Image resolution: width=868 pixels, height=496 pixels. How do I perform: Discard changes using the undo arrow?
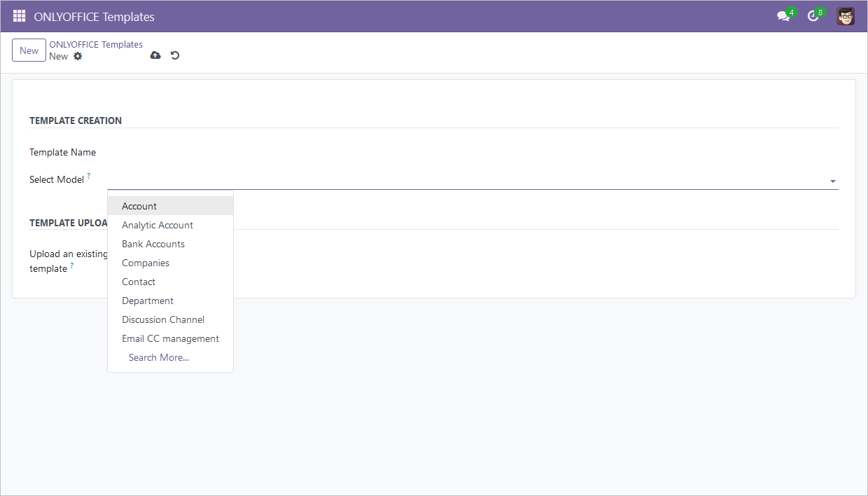pos(174,55)
